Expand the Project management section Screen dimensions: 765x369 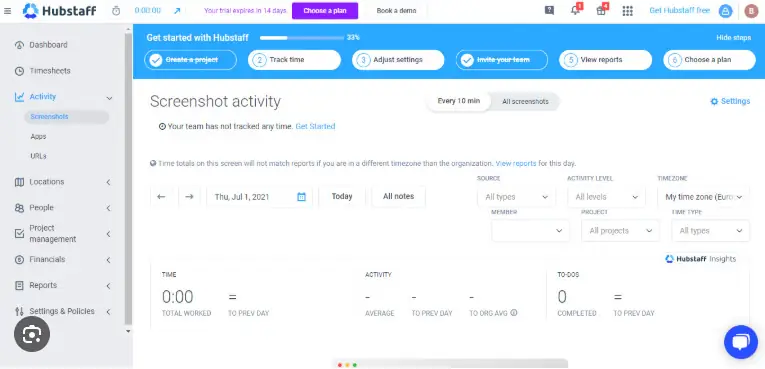click(108, 234)
